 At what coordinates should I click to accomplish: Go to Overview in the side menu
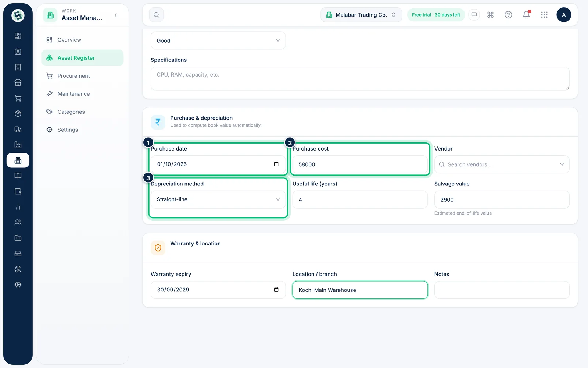(82, 40)
